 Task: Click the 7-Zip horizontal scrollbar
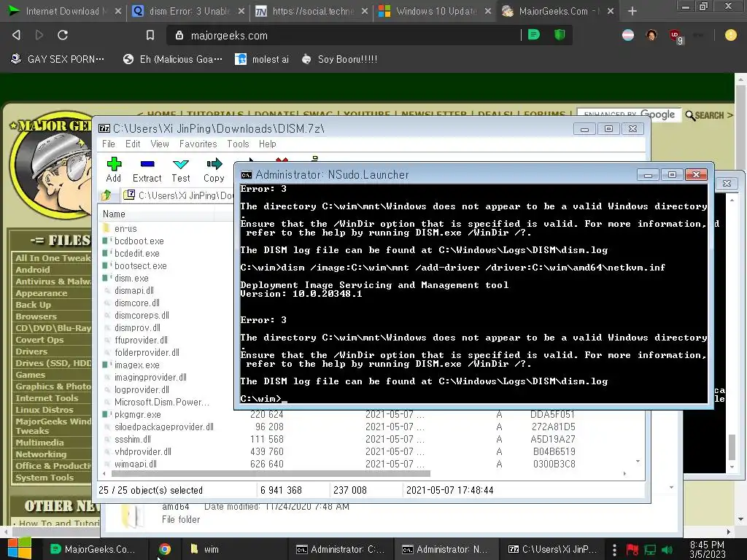click(271, 474)
